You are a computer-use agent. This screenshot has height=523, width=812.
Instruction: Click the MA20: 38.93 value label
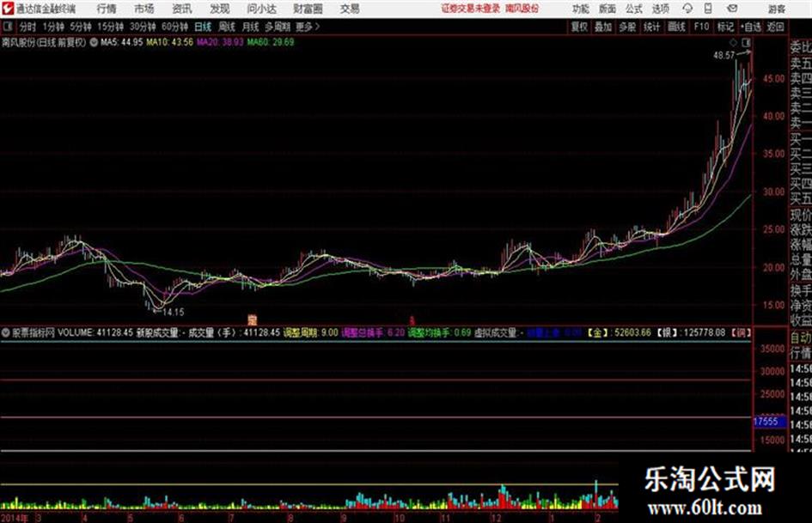point(220,42)
